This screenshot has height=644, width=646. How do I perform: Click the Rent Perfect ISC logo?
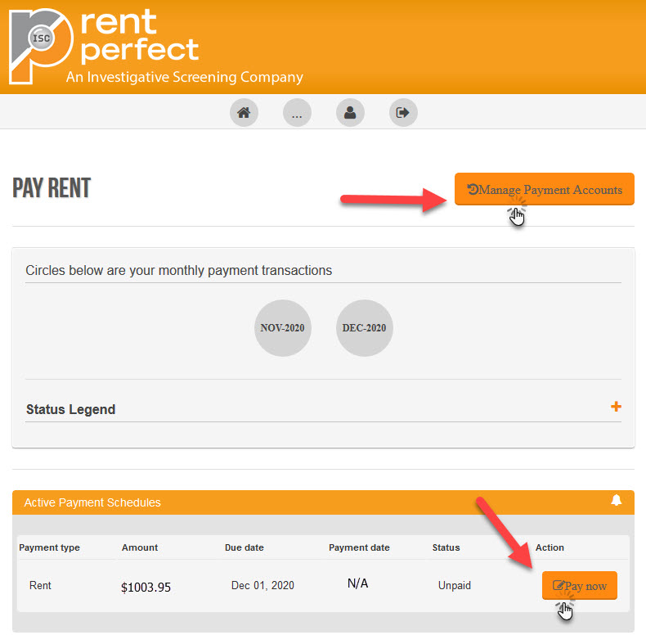[x=41, y=46]
